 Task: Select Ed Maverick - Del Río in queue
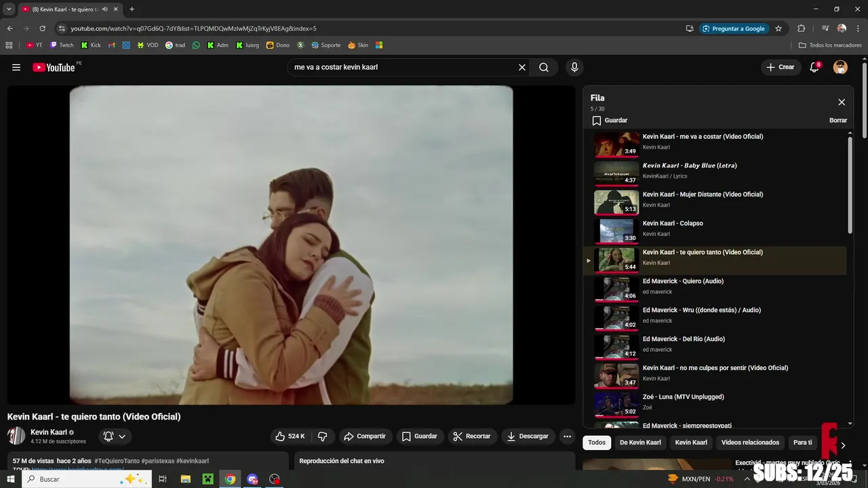715,347
